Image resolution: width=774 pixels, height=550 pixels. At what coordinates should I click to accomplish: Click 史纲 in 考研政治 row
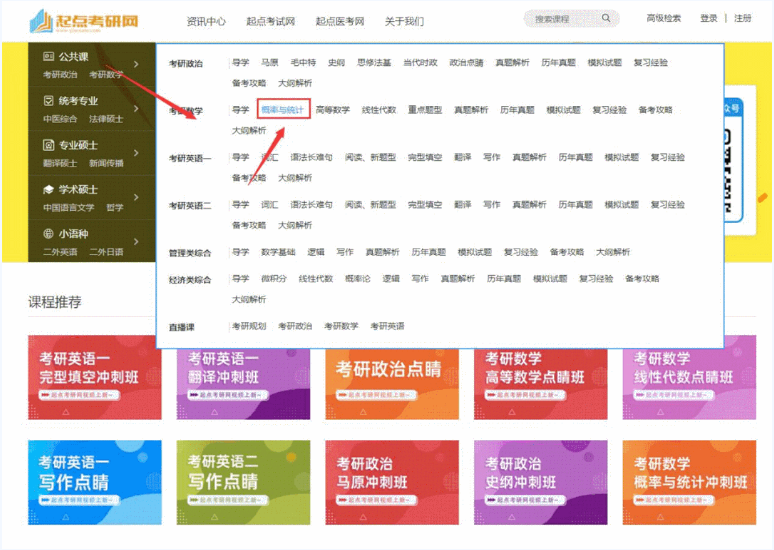(x=336, y=63)
